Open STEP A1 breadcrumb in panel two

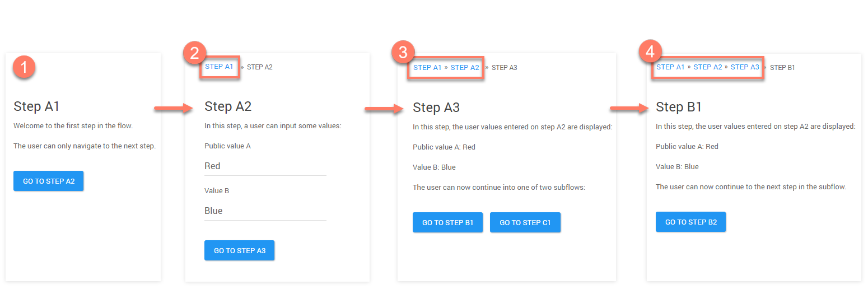pyautogui.click(x=219, y=67)
